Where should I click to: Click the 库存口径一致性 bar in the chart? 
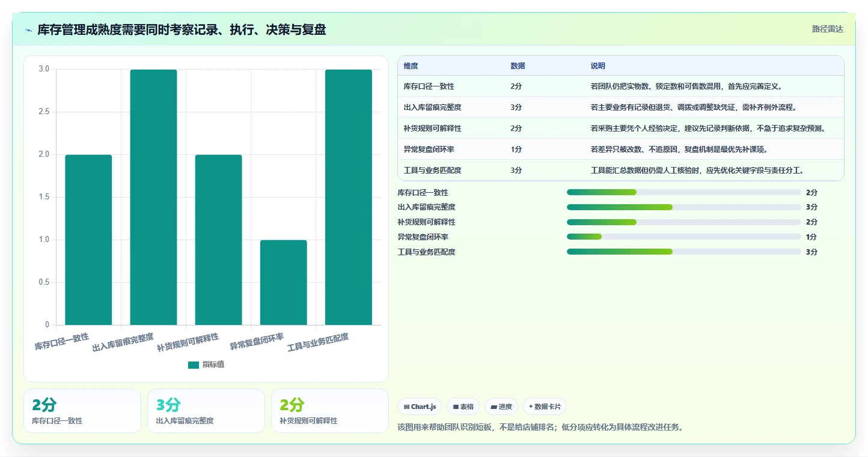click(x=88, y=240)
